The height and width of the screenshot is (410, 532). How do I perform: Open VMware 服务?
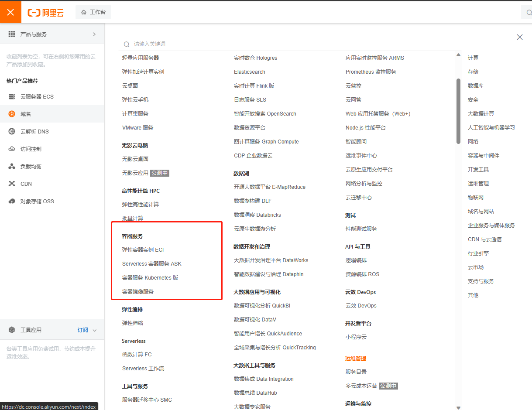[x=138, y=127]
